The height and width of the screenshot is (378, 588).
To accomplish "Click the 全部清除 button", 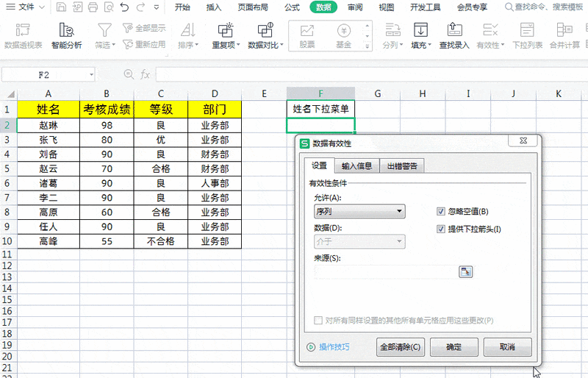I will tap(401, 346).
